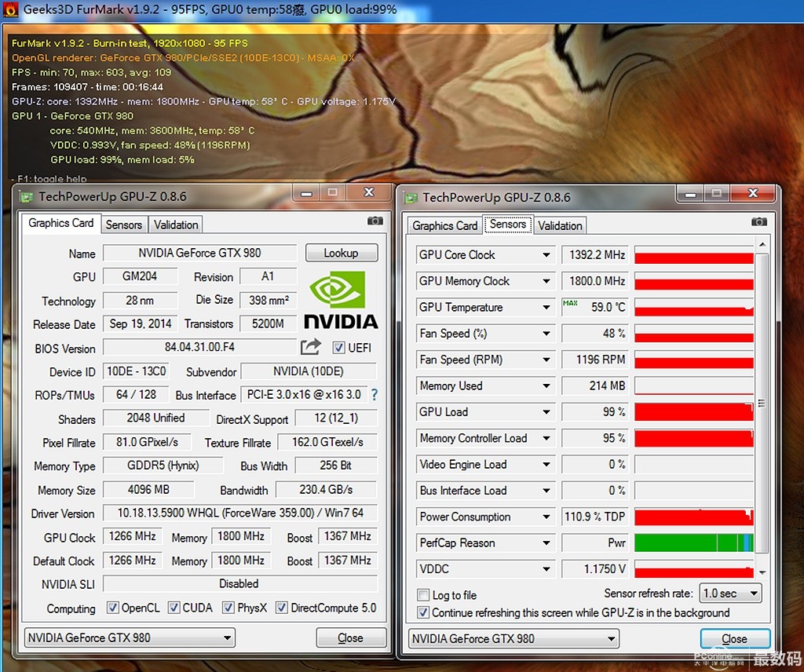Open the Memory Used sensor dropdown
Image resolution: width=804 pixels, height=672 pixels.
coord(546,385)
